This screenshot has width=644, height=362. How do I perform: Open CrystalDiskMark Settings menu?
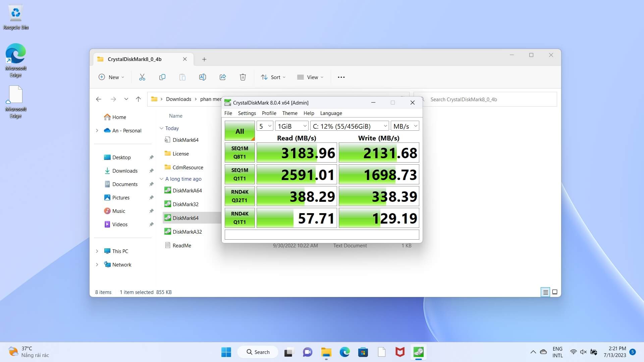click(x=247, y=113)
